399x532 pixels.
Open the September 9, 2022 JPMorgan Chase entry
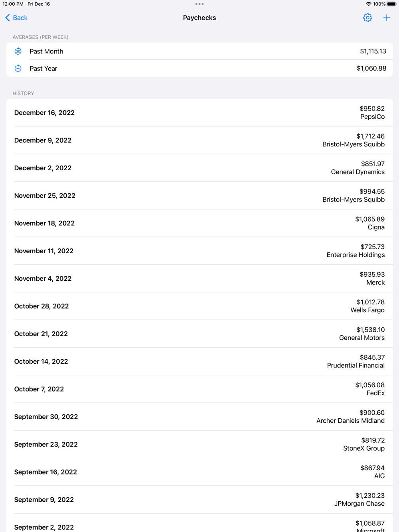tap(199, 500)
